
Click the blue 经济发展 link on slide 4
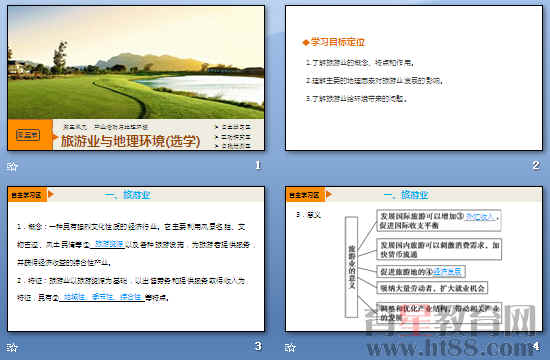click(x=447, y=272)
